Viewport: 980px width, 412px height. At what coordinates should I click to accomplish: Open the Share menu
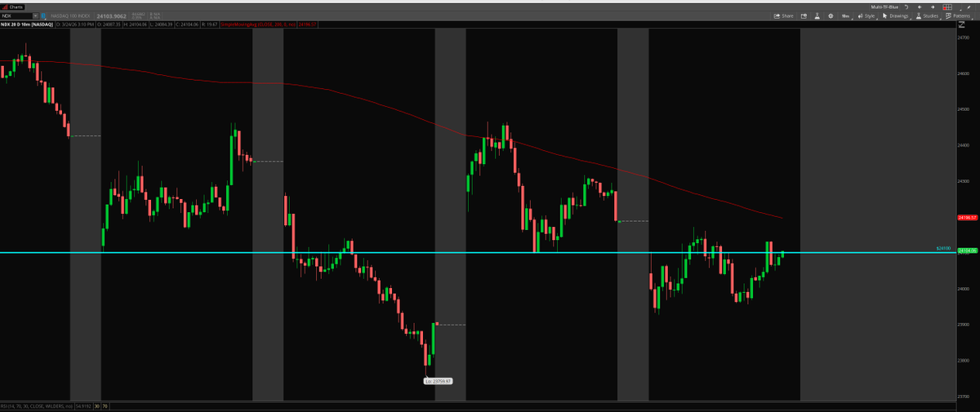tap(783, 16)
